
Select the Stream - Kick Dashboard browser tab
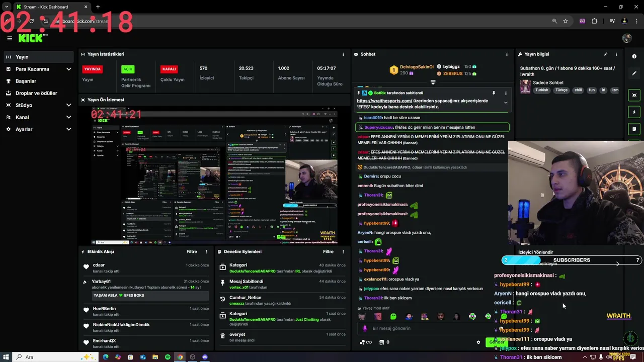(51, 7)
